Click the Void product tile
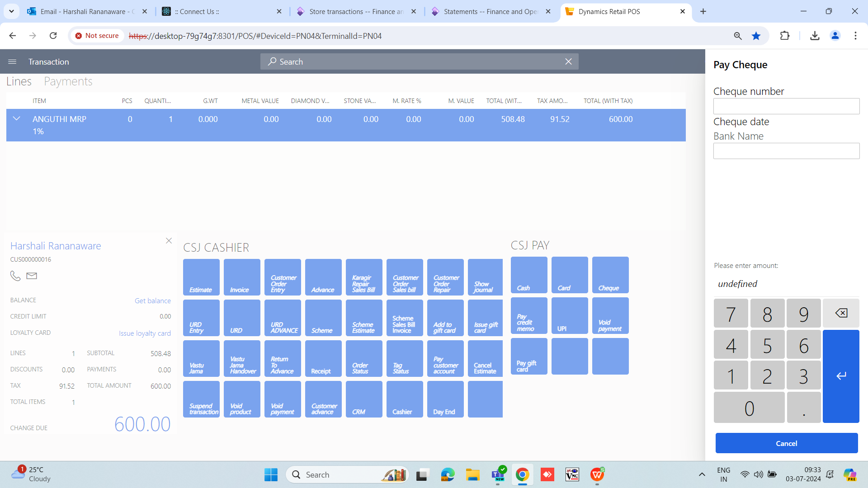The height and width of the screenshot is (488, 868). pyautogui.click(x=242, y=399)
